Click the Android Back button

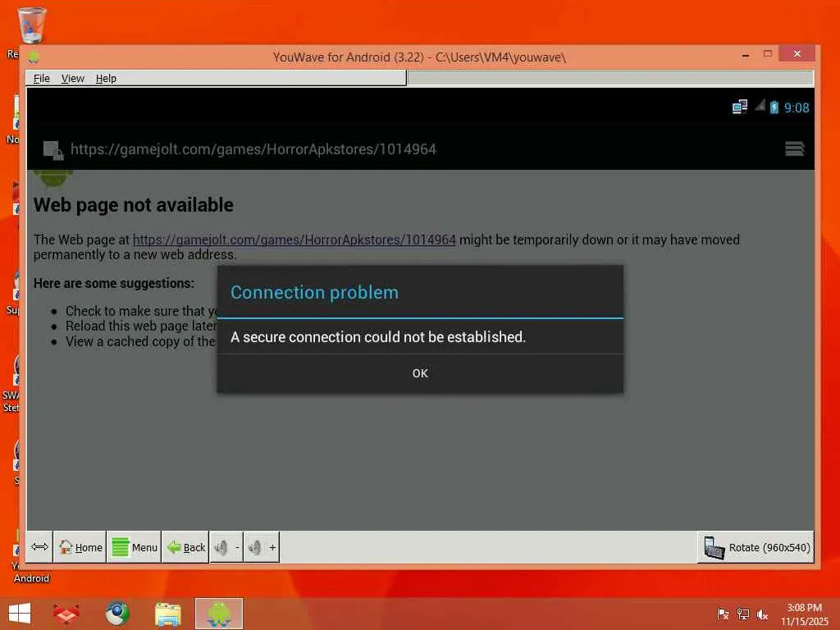tap(186, 547)
